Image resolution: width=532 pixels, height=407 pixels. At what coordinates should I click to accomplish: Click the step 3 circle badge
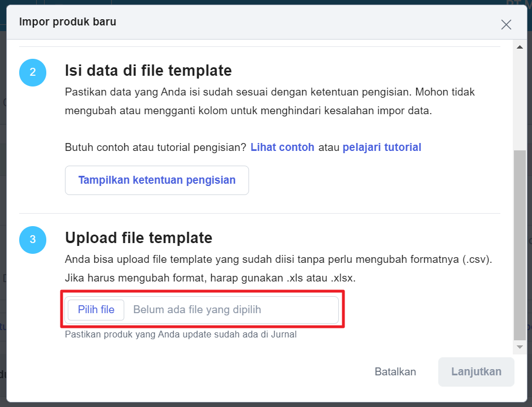tap(33, 240)
